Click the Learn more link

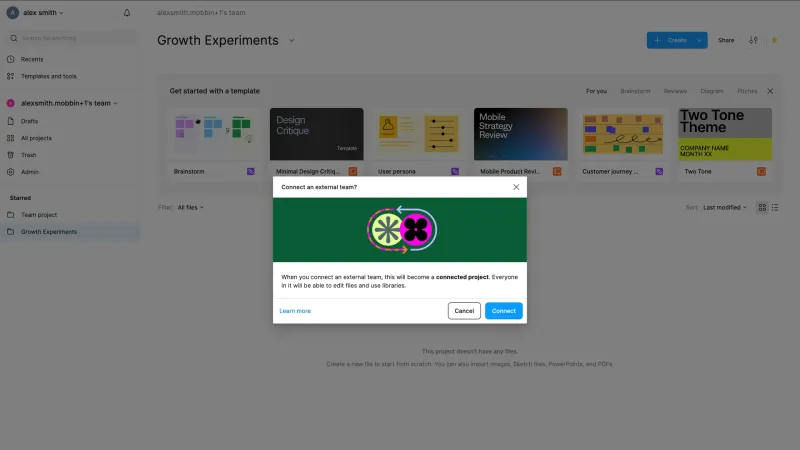(x=295, y=311)
